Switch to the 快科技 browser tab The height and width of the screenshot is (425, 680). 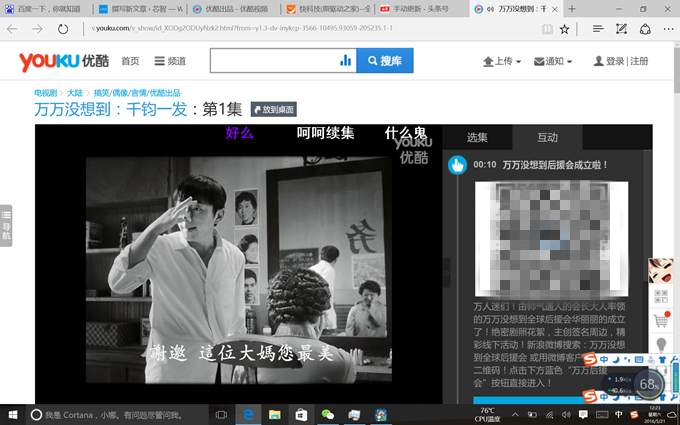[328, 9]
